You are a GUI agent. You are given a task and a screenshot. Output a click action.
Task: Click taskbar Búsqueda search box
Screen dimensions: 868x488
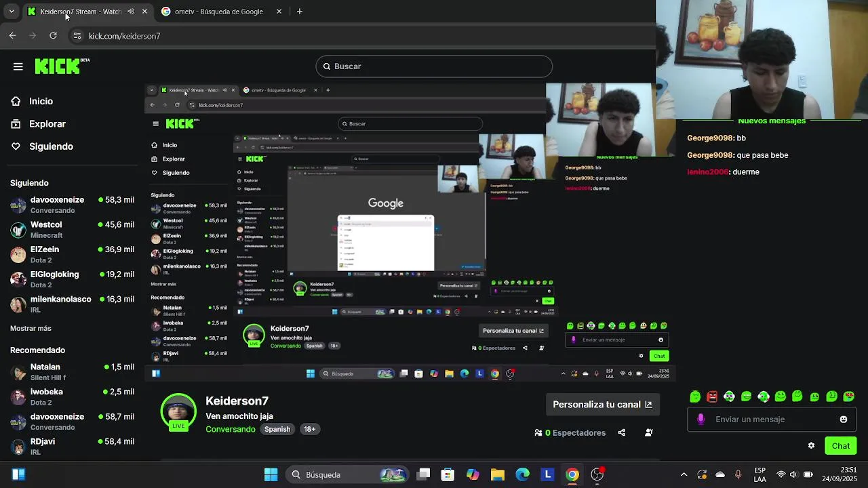click(347, 474)
